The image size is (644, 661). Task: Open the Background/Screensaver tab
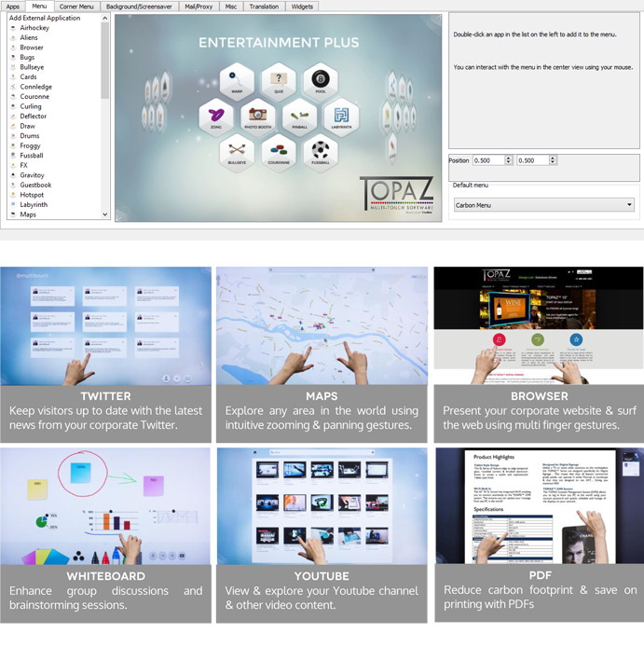coord(138,7)
